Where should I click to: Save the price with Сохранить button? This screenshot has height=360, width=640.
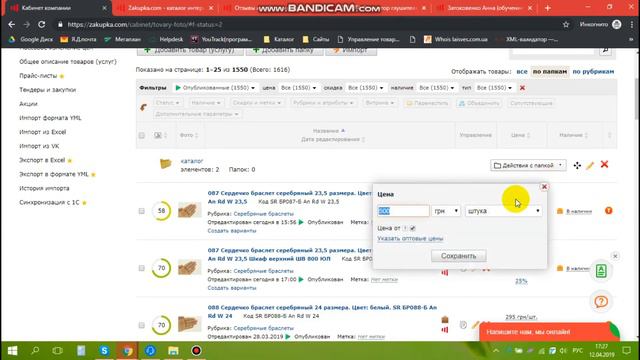(459, 256)
